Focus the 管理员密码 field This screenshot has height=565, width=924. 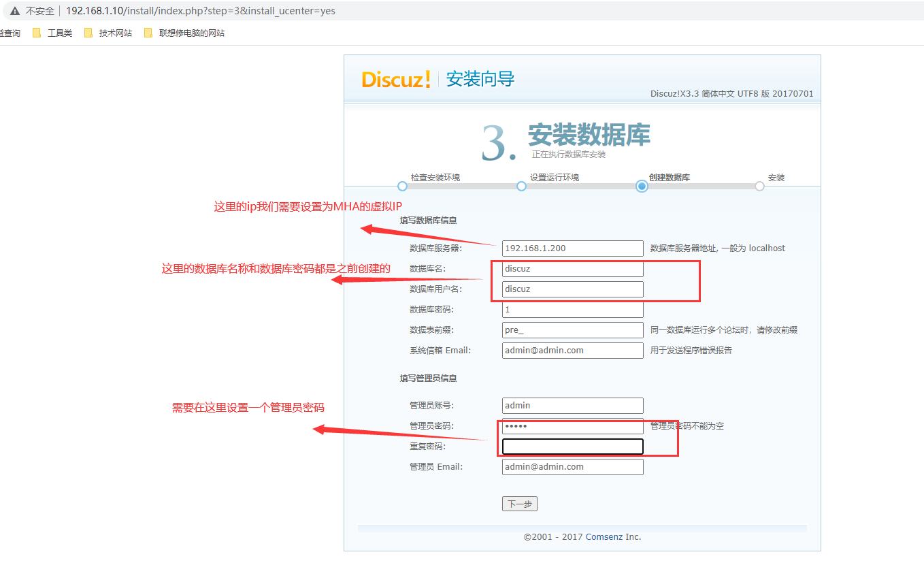tap(572, 426)
